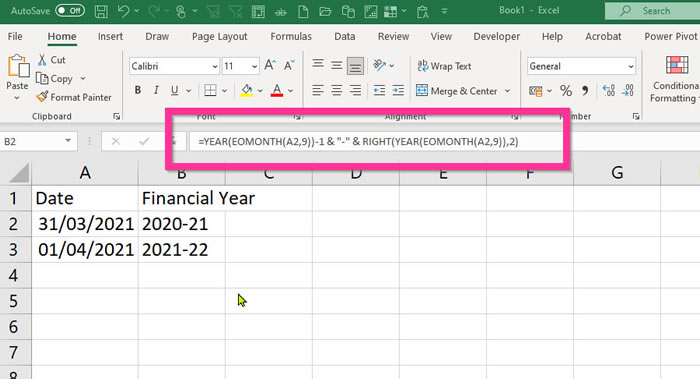Viewport: 700px width, 379px height.
Task: Toggle Bold formatting
Action: tap(138, 91)
